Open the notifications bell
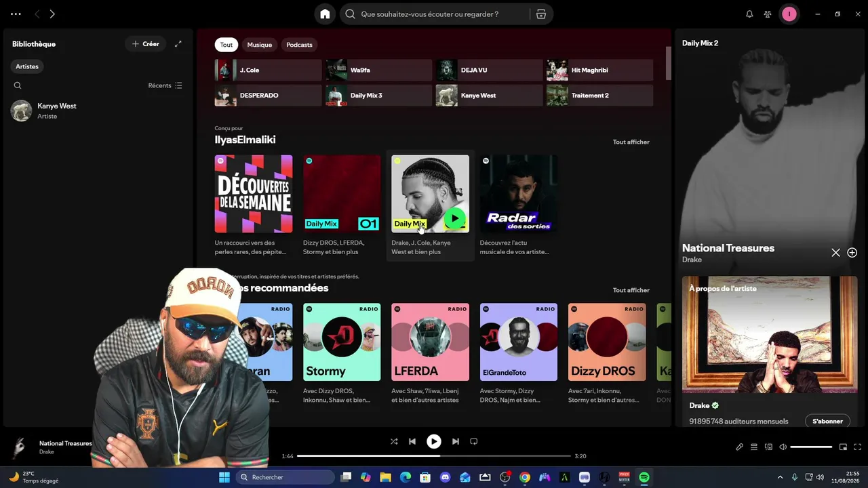 [749, 14]
